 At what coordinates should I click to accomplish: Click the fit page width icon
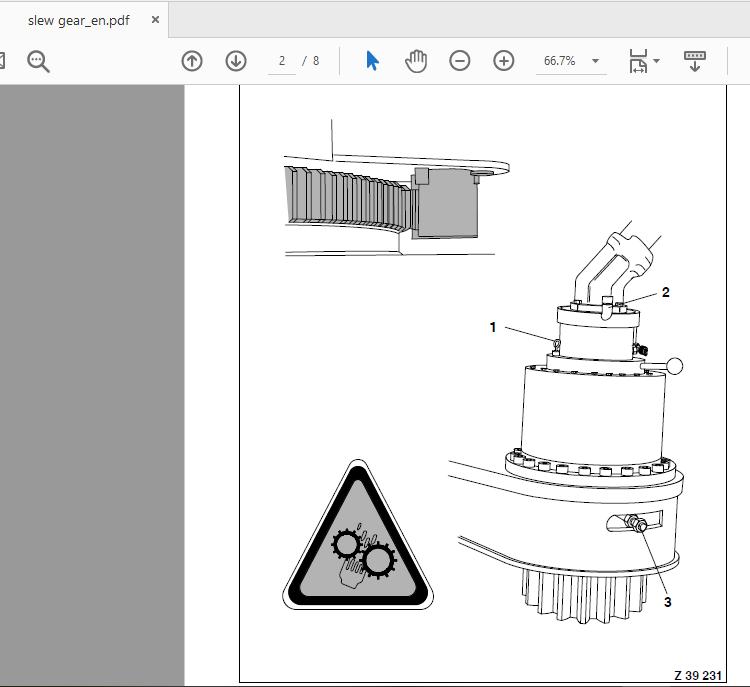pyautogui.click(x=638, y=61)
